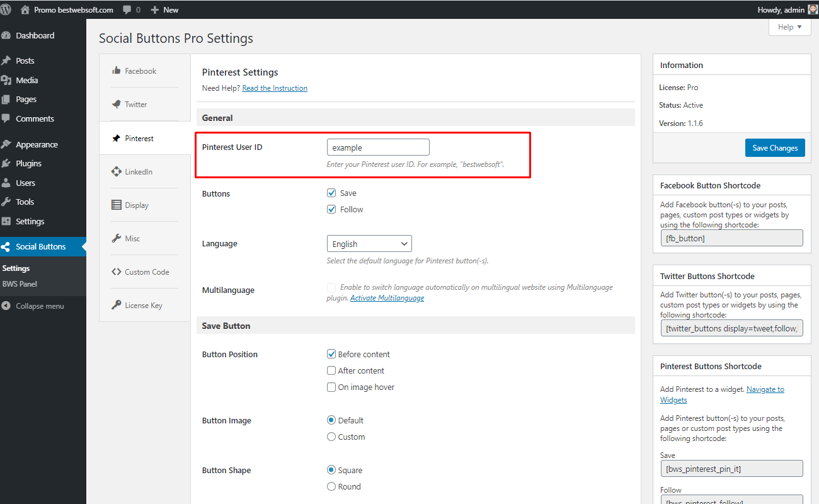
Task: Switch to the LinkedIn settings tab
Action: [x=145, y=171]
